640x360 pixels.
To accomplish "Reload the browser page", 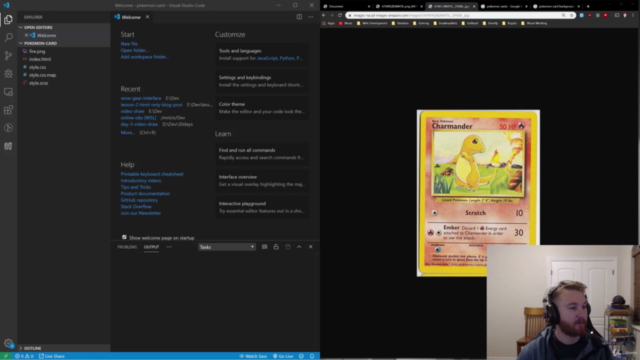I will click(x=340, y=15).
